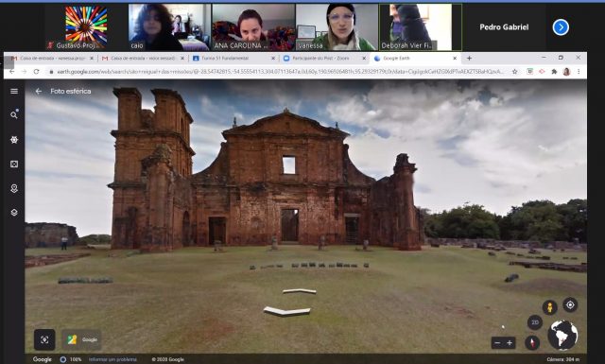This screenshot has height=364, width=605.
Task: Select Deborah's Zoom video thumbnail
Action: click(x=421, y=27)
